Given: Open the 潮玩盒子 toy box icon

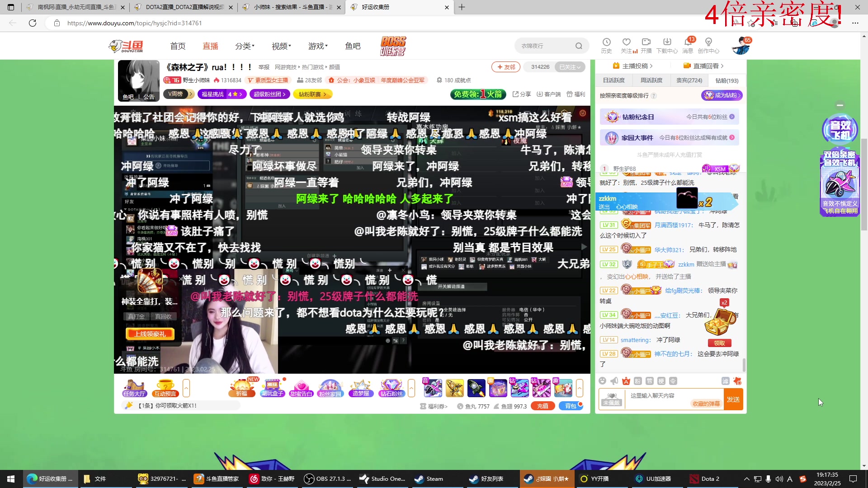Looking at the screenshot, I should pyautogui.click(x=272, y=388).
